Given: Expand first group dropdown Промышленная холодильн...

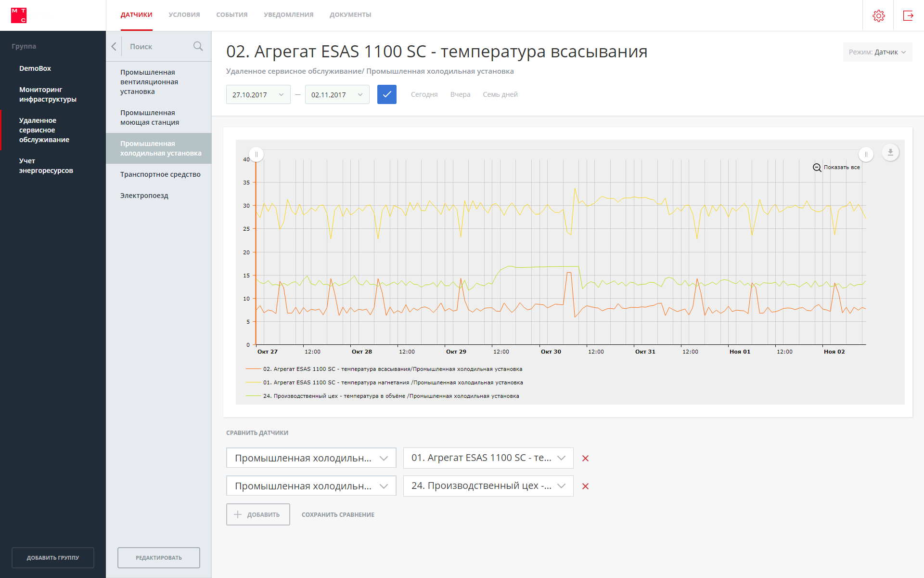Looking at the screenshot, I should [x=311, y=458].
